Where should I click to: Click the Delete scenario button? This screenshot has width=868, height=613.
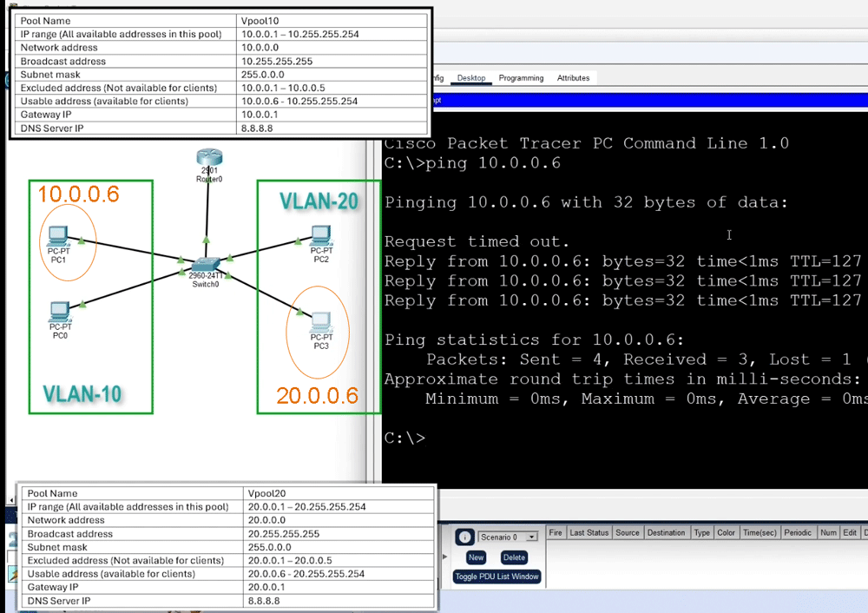pyautogui.click(x=514, y=557)
